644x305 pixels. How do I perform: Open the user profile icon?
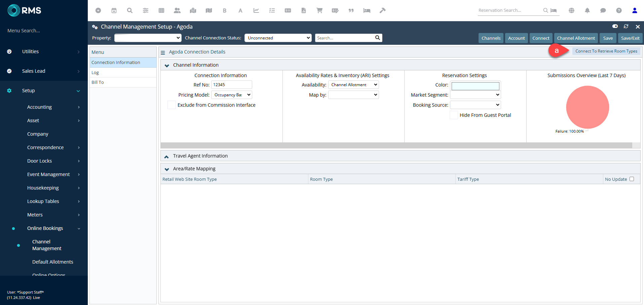click(635, 10)
